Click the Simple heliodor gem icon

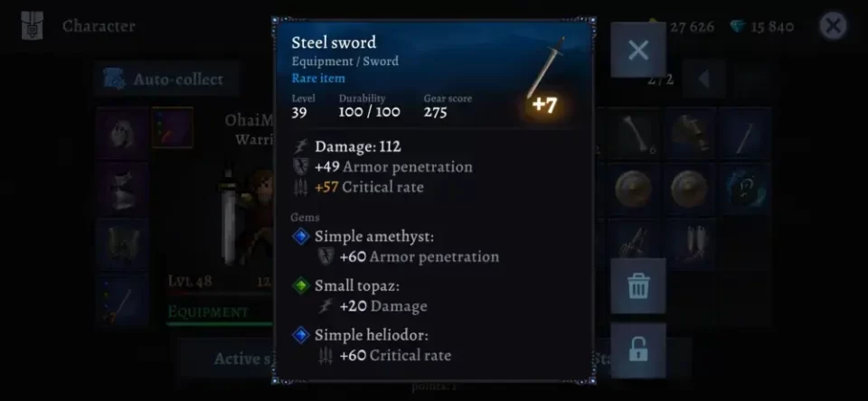(300, 335)
